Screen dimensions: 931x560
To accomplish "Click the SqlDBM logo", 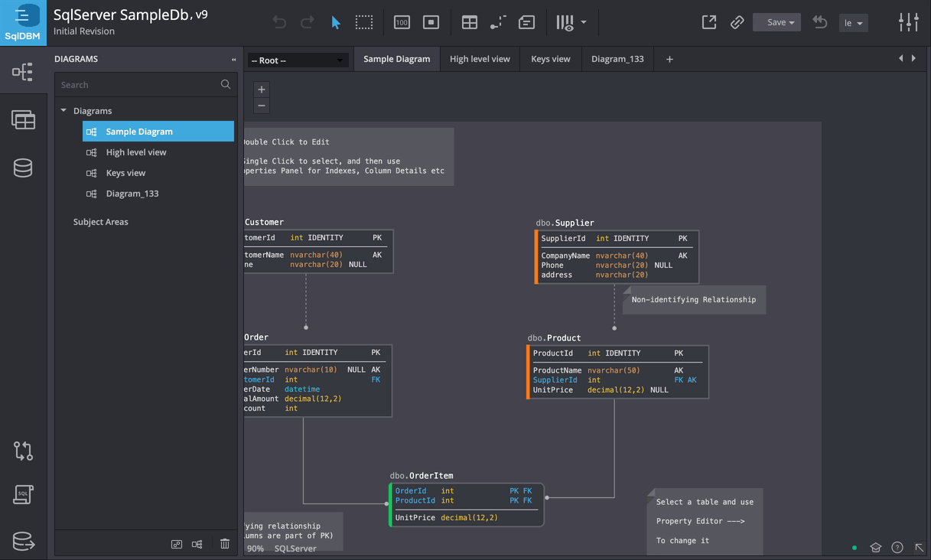I will tap(23, 23).
